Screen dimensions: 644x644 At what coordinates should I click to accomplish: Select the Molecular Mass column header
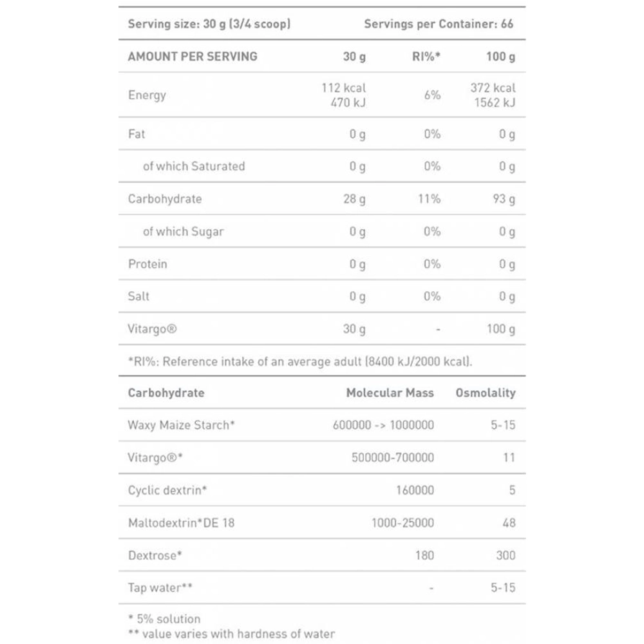(390, 393)
